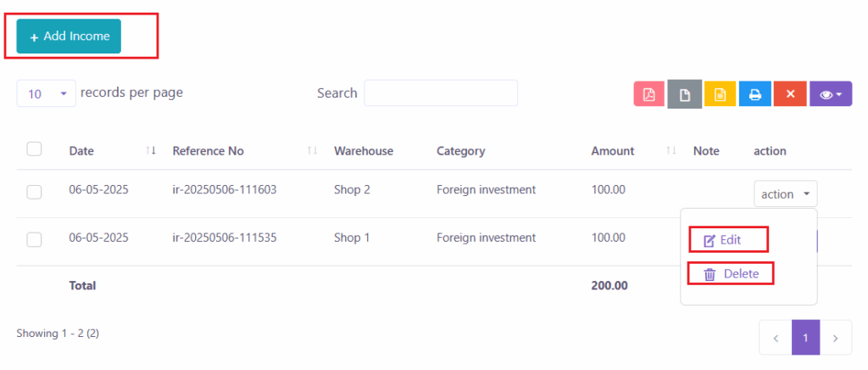This screenshot has width=868, height=370.
Task: Click the Add Income button
Action: tap(69, 36)
